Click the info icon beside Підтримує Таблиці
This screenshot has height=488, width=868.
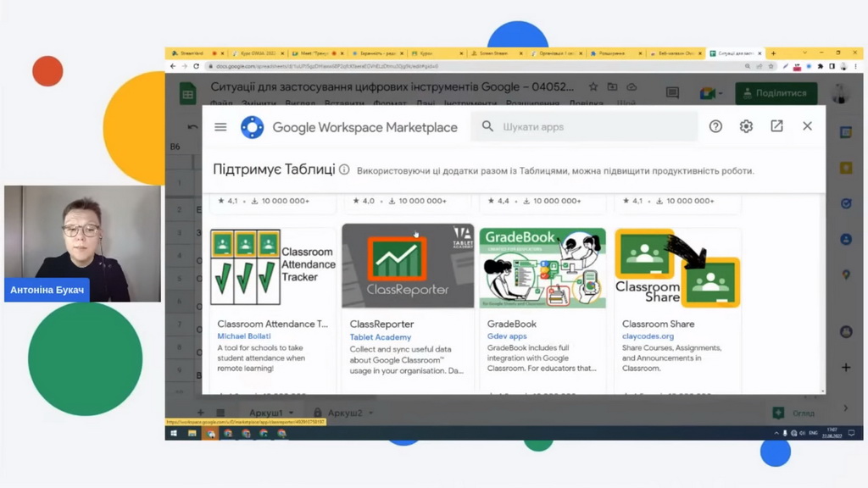344,169
